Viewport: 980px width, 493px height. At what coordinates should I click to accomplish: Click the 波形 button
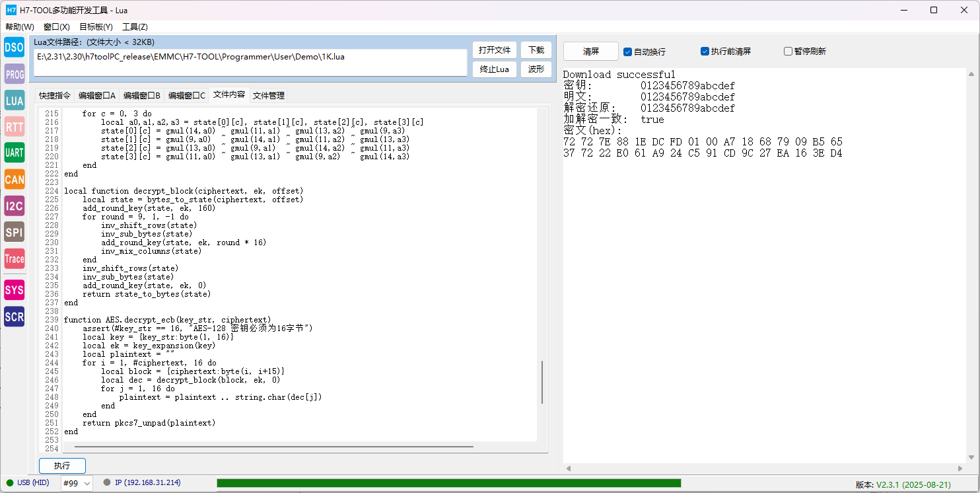[x=536, y=69]
